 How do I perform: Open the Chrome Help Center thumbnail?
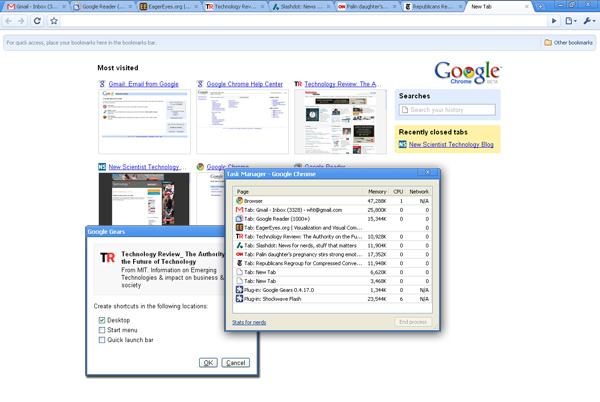(242, 122)
